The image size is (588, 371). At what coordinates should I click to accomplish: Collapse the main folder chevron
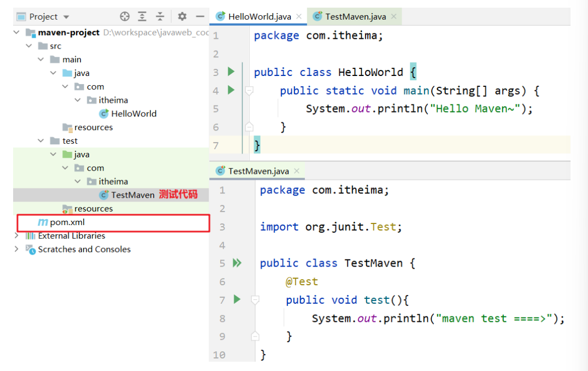[41, 59]
